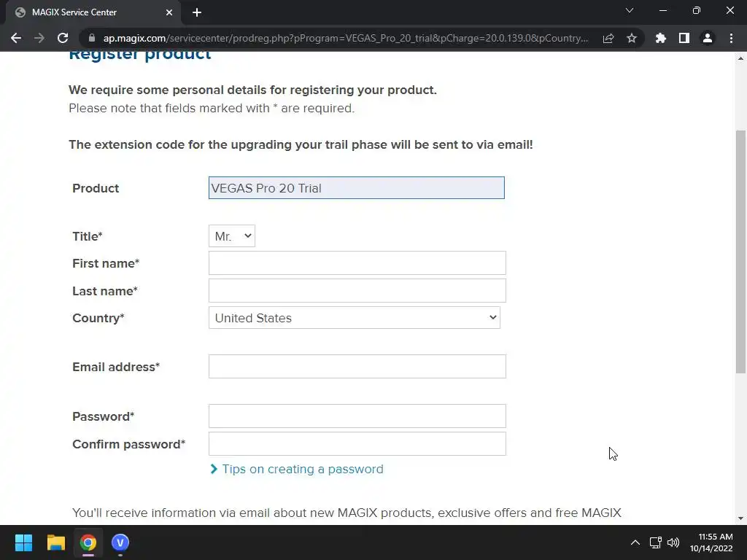Restore down the Chrome window
The width and height of the screenshot is (747, 560).
click(x=697, y=10)
